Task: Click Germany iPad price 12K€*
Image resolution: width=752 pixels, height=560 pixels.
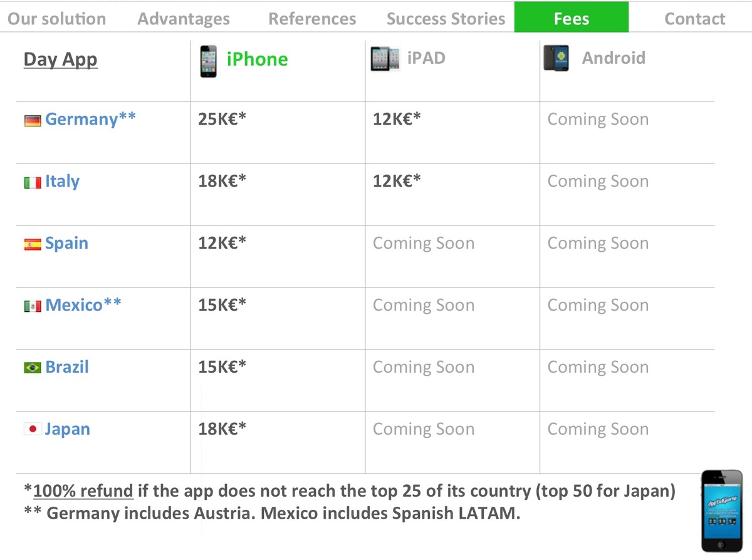Action: [397, 119]
